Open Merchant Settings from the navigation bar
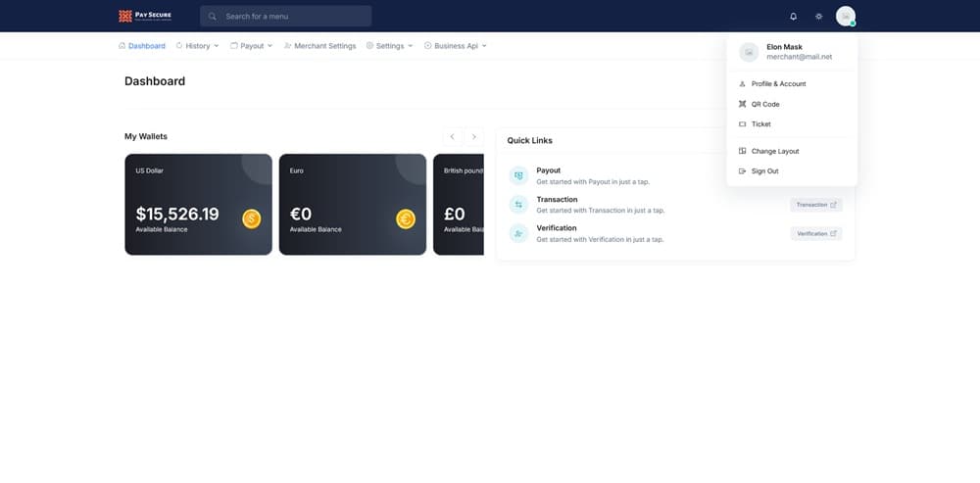 point(319,46)
